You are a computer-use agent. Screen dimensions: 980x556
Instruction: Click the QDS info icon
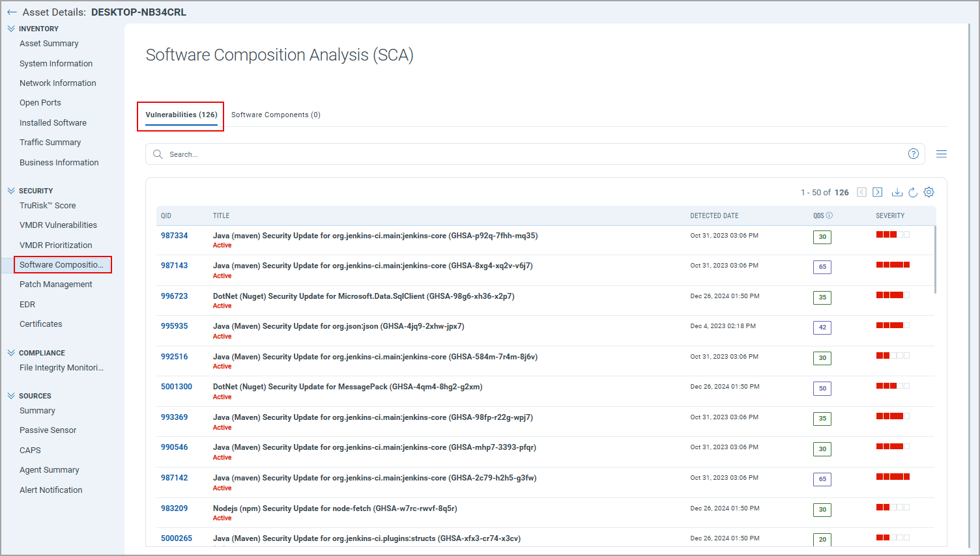pos(829,215)
